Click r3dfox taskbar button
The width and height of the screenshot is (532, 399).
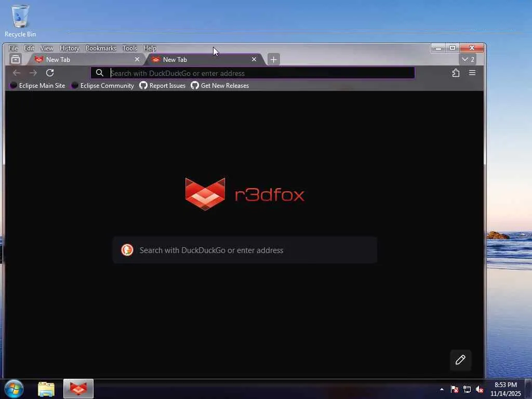tap(78, 389)
